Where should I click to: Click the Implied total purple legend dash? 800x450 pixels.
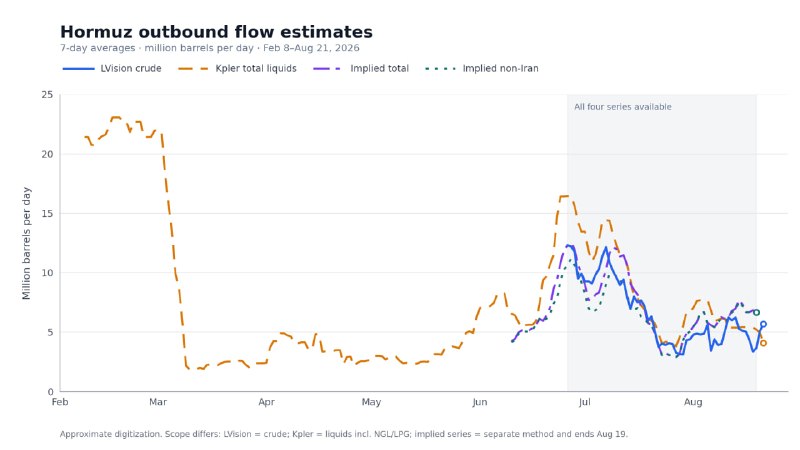pyautogui.click(x=327, y=68)
